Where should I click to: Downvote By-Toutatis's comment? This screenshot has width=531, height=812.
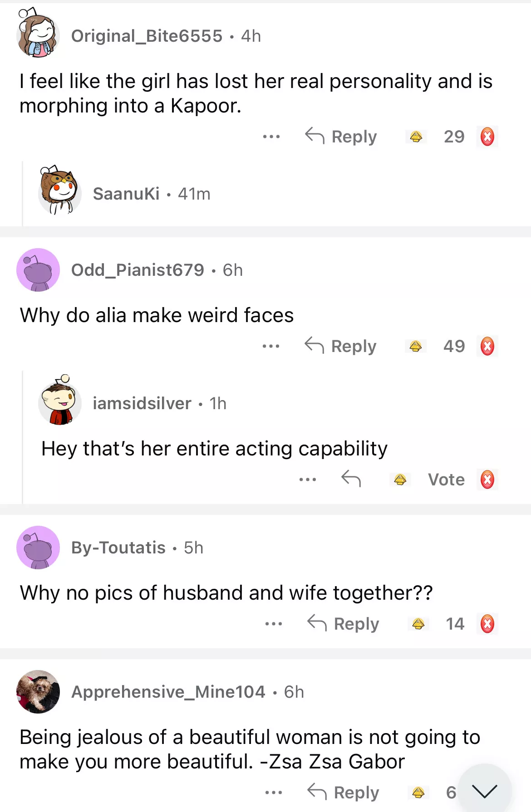pyautogui.click(x=487, y=624)
